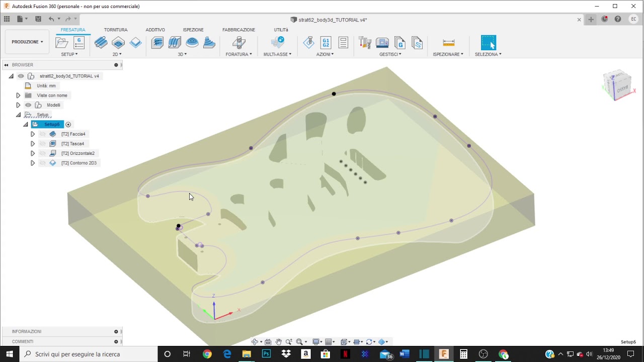The height and width of the screenshot is (362, 644).
Task: Open the FORATURA dropdown menu
Action: [x=239, y=54]
